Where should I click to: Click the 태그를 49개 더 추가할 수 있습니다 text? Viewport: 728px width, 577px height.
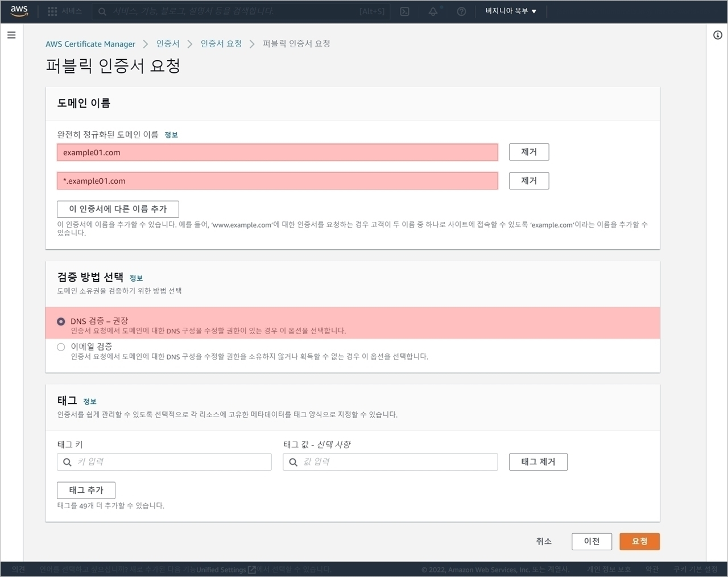pyautogui.click(x=111, y=505)
